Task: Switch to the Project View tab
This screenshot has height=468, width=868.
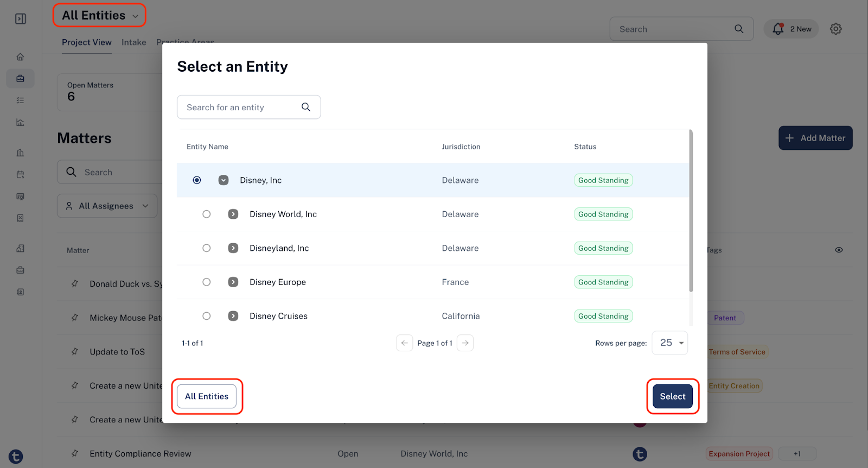Action: click(87, 42)
